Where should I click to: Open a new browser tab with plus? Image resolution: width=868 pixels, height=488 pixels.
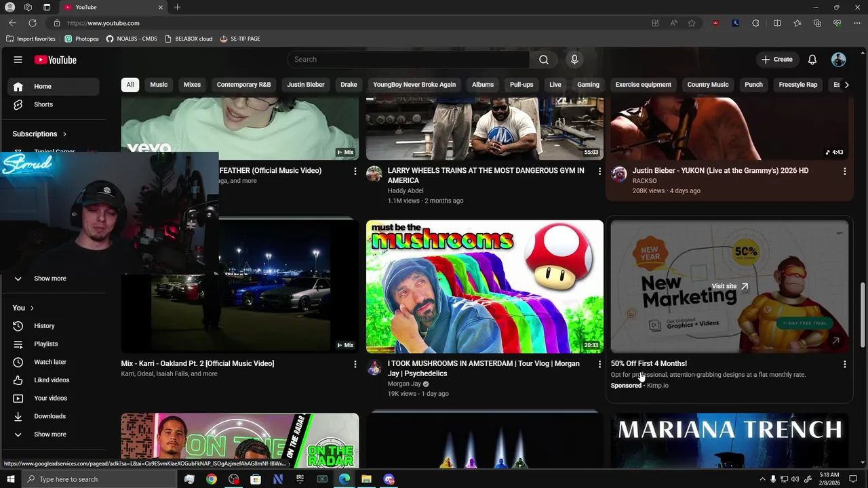[177, 7]
